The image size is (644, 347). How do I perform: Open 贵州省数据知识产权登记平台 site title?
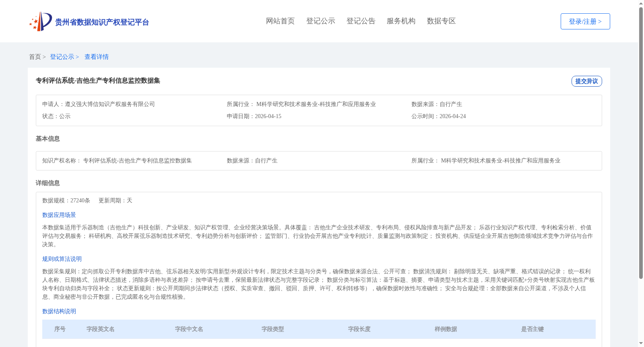(102, 22)
